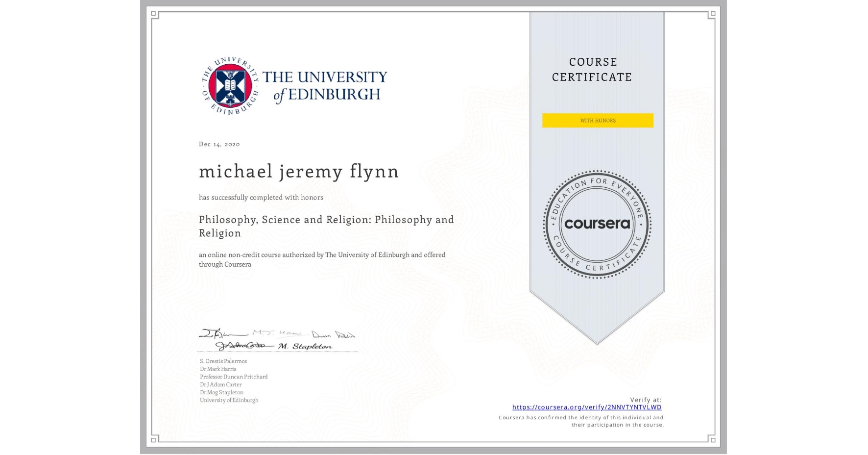
Task: Click the Verify at label
Action: [x=646, y=400]
